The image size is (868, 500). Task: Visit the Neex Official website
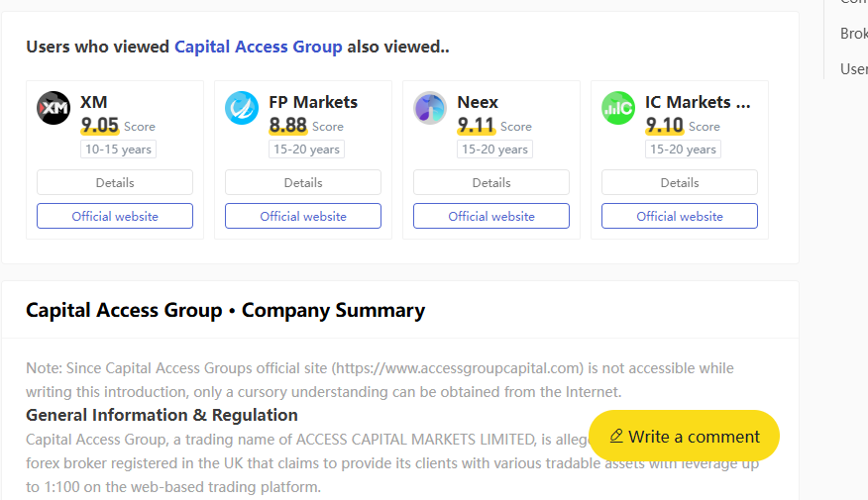click(491, 216)
